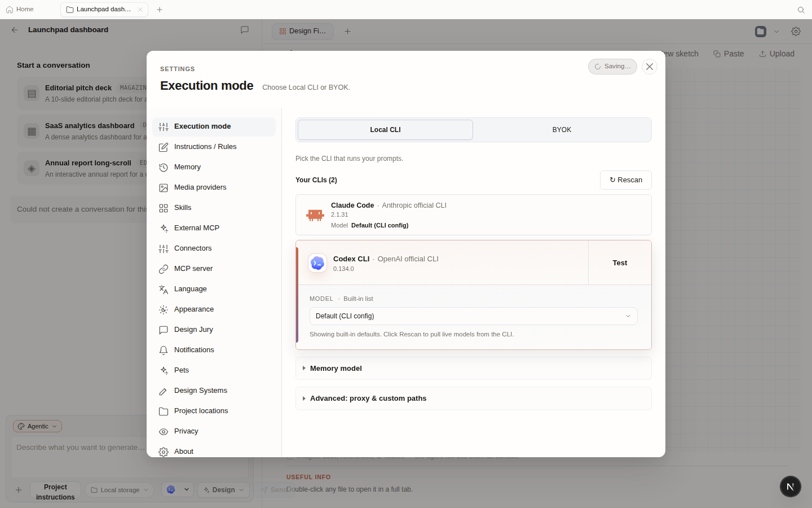Click the Saving status indicator
The width and height of the screenshot is (812, 508).
pos(612,67)
